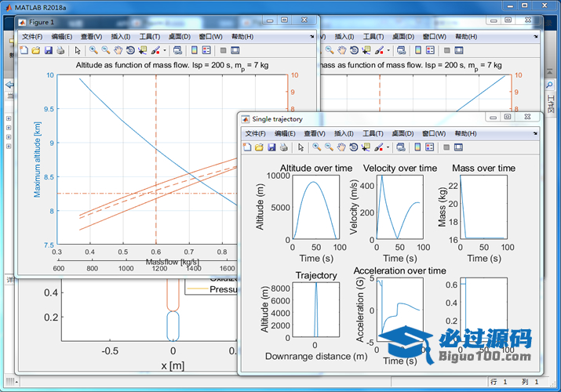Hide Plot Tools in Single trajectory toolbar
This screenshot has width=561, height=392.
(446, 147)
